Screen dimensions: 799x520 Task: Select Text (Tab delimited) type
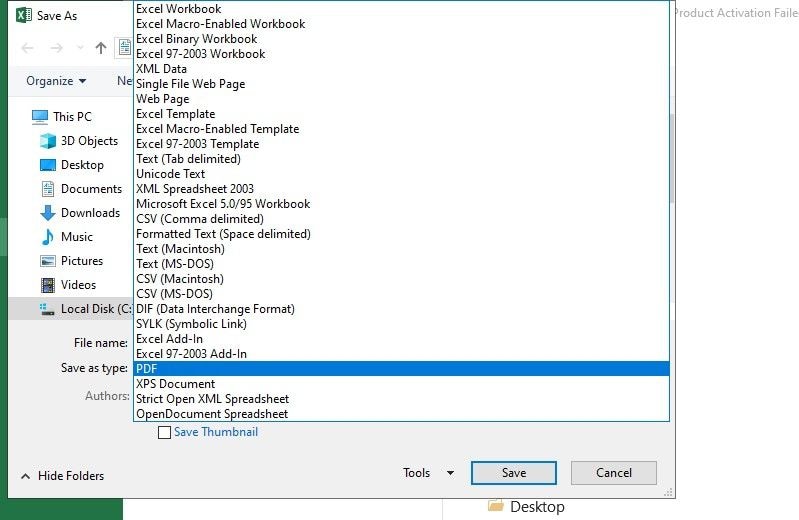click(401, 159)
